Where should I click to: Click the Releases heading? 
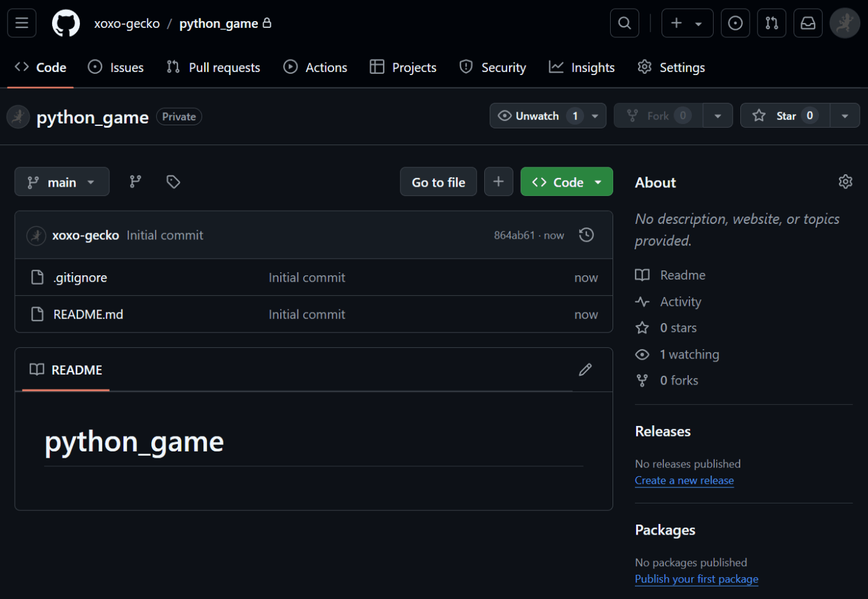(663, 432)
